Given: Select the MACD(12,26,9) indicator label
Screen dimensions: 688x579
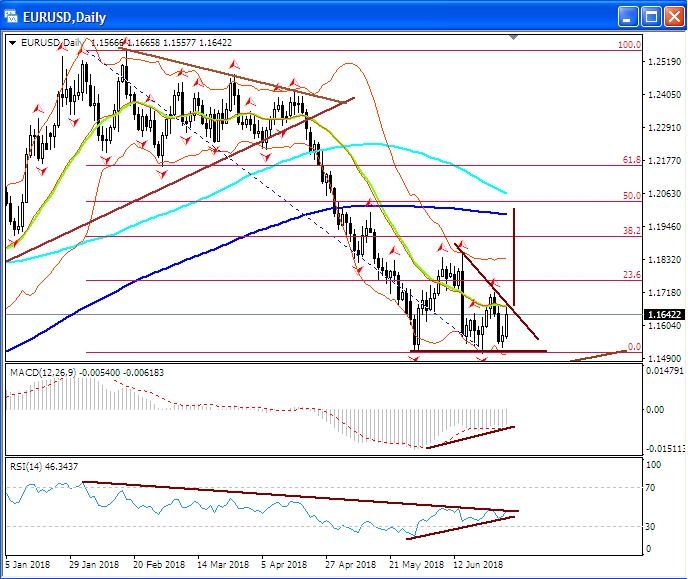Looking at the screenshot, I should 49,372.
